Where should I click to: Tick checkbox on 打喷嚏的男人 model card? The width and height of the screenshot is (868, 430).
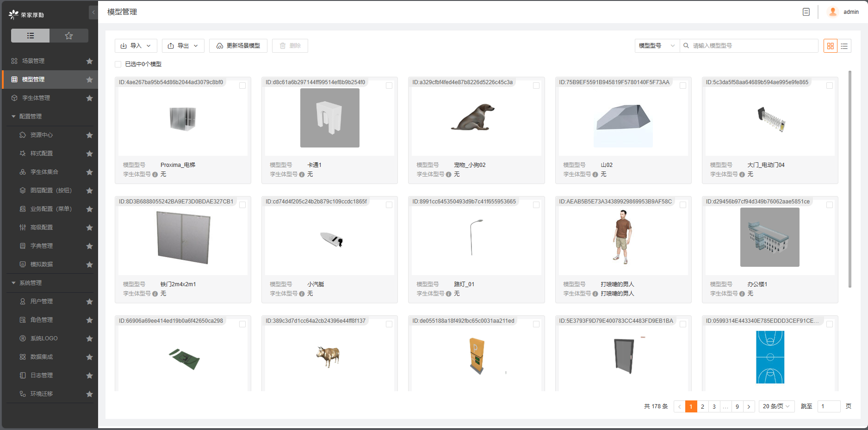tap(682, 205)
